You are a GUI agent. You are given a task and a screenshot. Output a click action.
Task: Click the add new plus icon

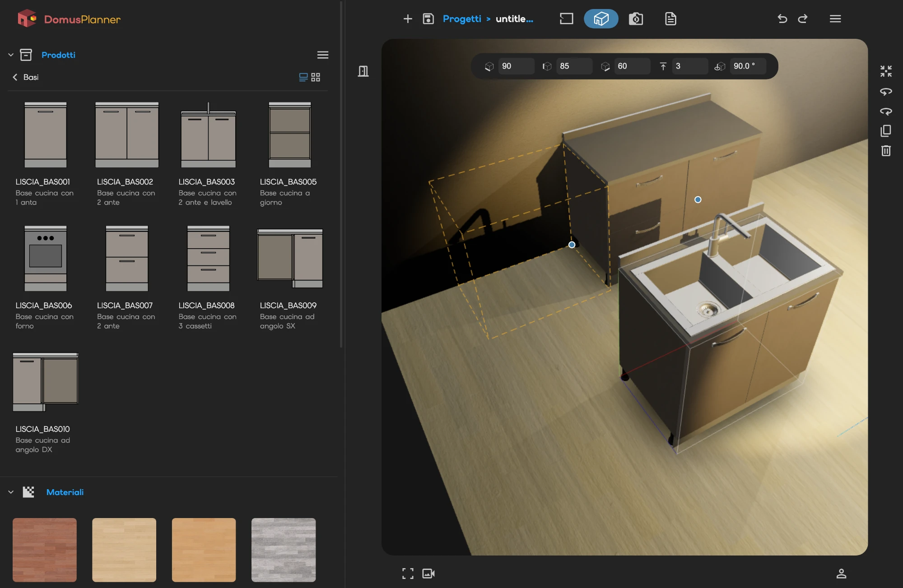[x=408, y=19]
